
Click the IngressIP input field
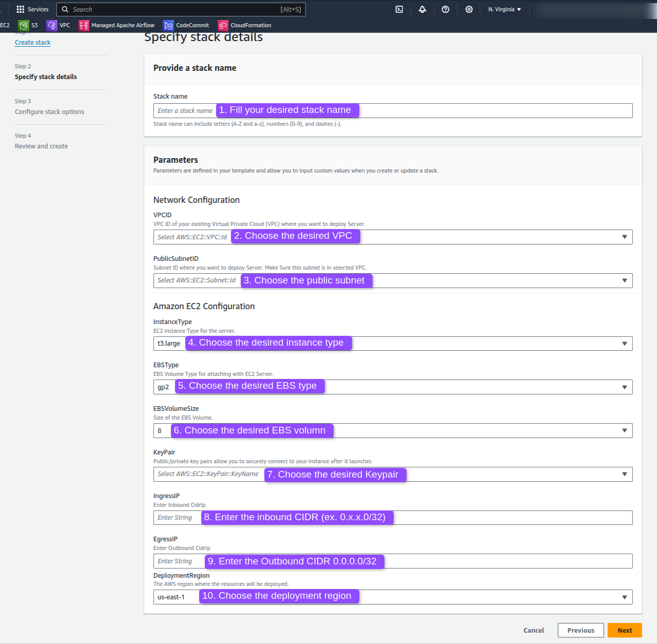click(x=393, y=518)
